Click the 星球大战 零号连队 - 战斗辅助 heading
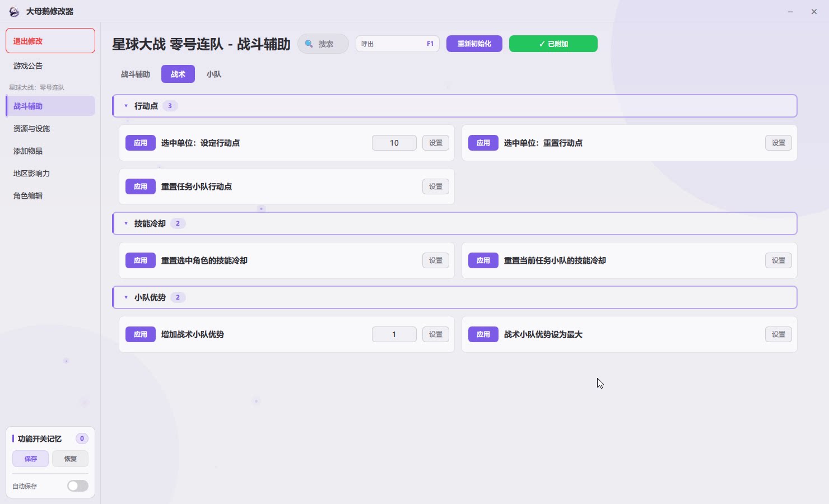The width and height of the screenshot is (829, 504). coord(201,44)
